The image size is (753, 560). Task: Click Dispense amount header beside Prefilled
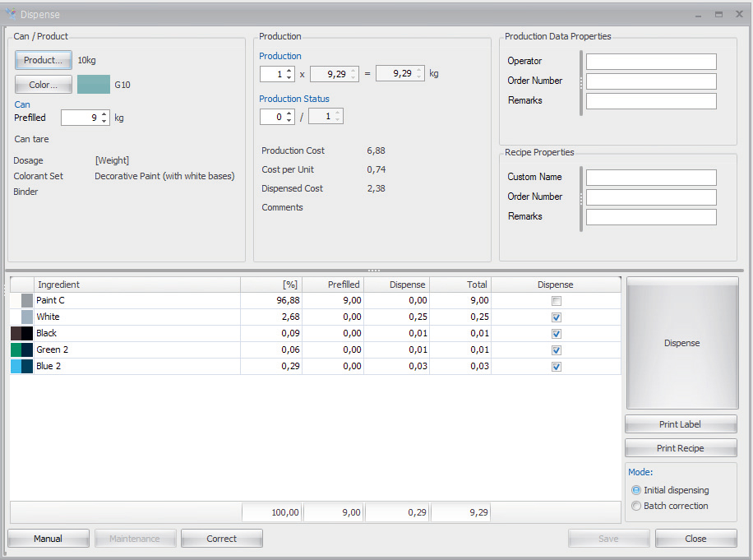coord(397,285)
